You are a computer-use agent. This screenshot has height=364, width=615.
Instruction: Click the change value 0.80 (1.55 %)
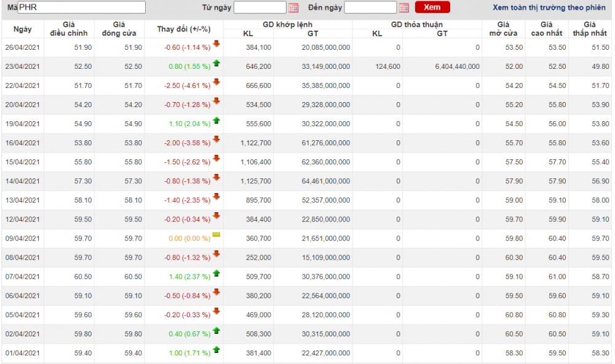(x=189, y=66)
